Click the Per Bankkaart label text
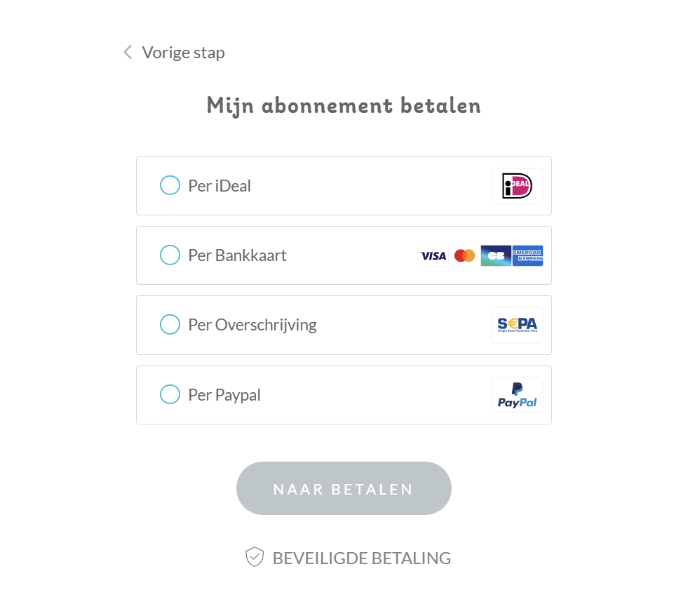 pos(237,255)
